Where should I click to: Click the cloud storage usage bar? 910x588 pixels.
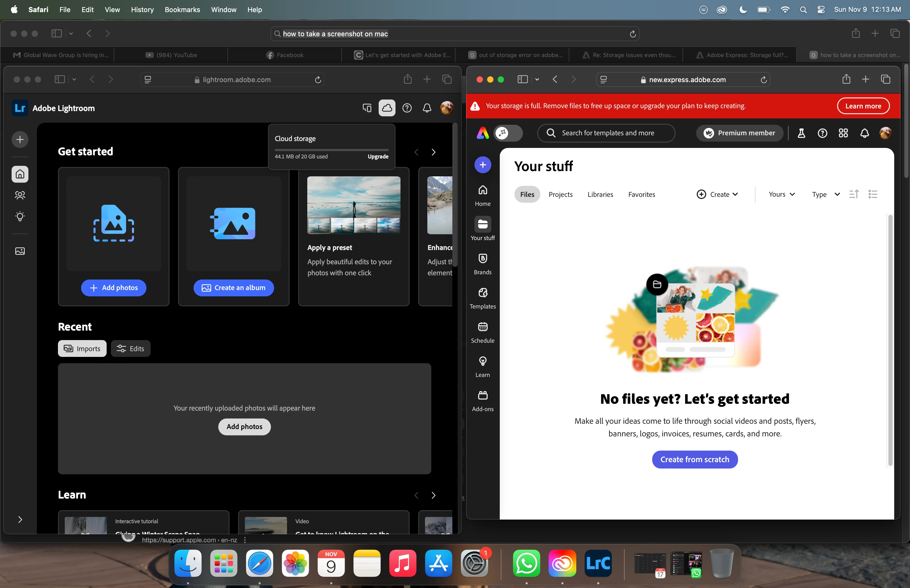(331, 150)
